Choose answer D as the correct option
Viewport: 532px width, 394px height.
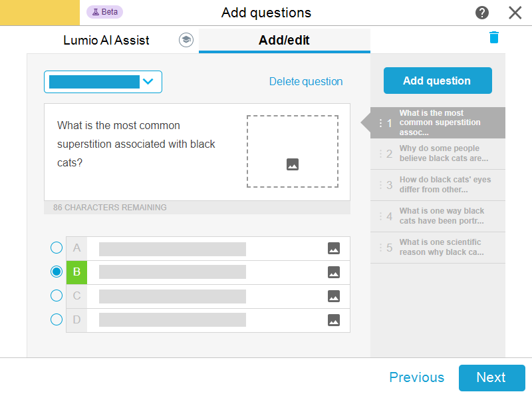point(57,319)
